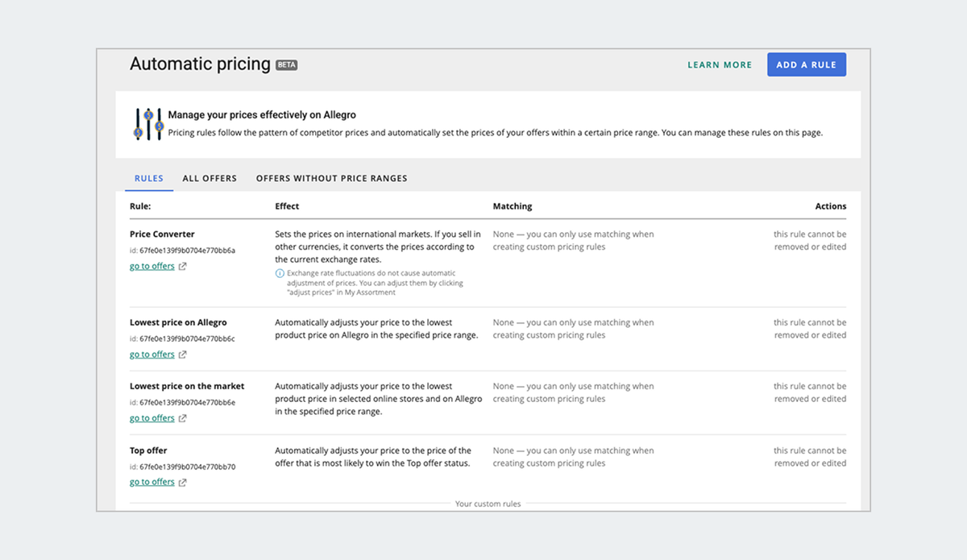
Task: Click the BETA badge next to Automatic pricing
Action: 287,64
